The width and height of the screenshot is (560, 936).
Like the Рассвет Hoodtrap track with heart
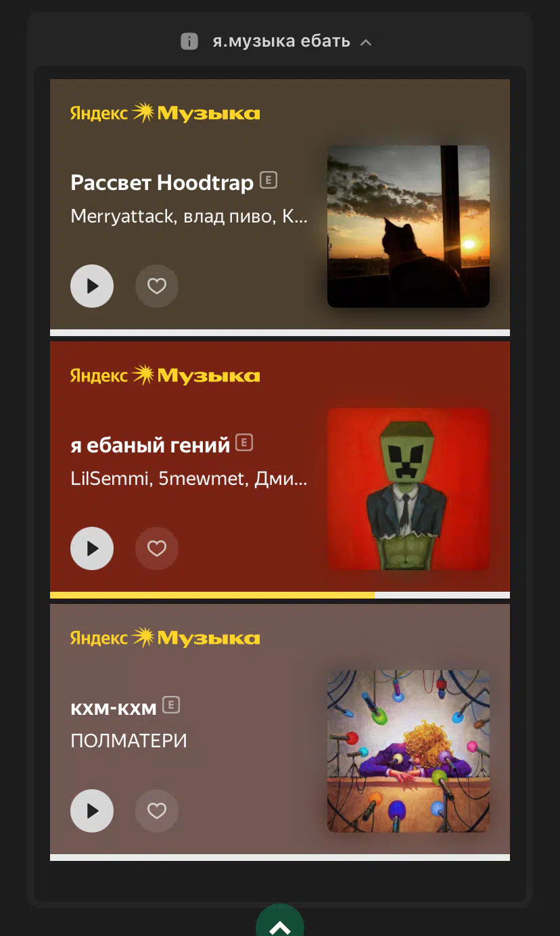[x=157, y=286]
